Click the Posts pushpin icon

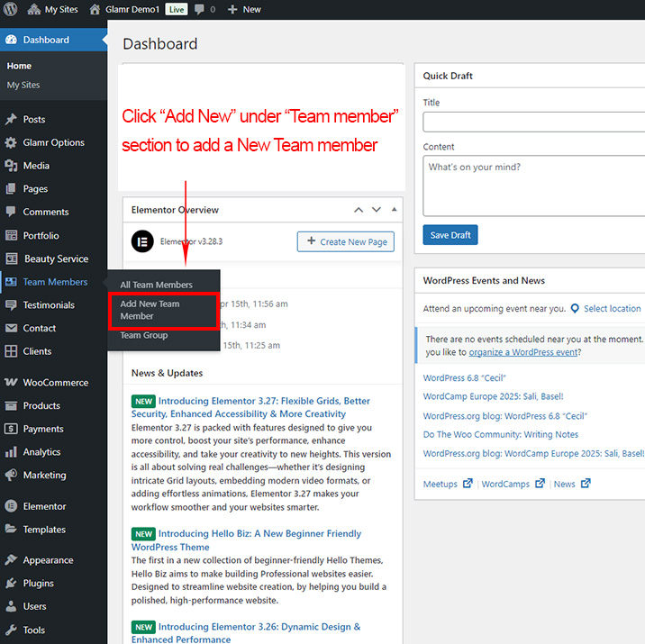point(11,119)
